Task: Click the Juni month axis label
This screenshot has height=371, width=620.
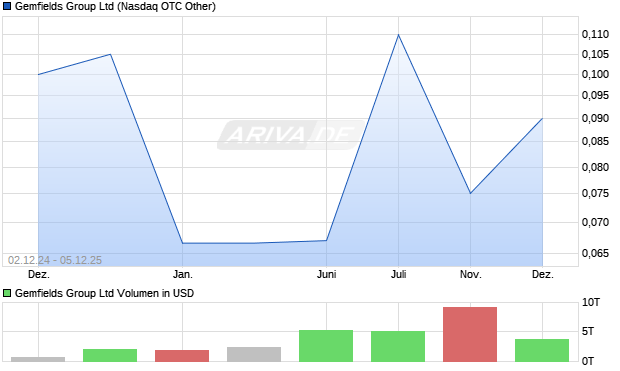Action: pyautogui.click(x=327, y=274)
